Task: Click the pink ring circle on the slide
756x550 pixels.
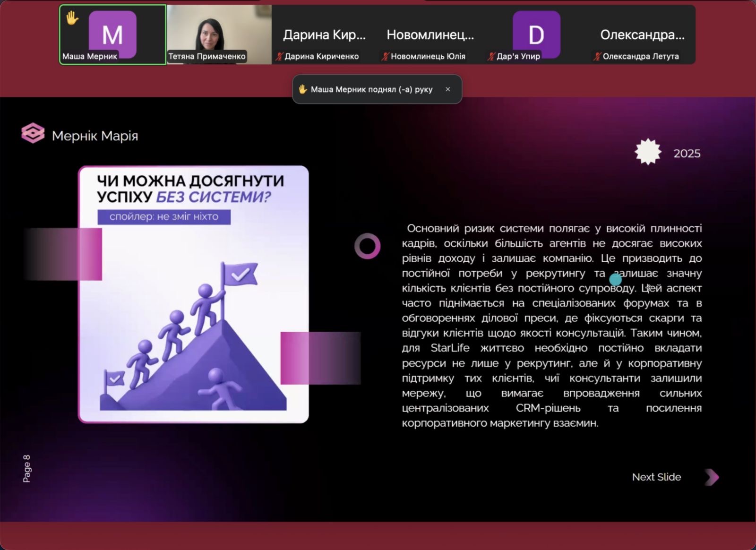Action: click(367, 246)
